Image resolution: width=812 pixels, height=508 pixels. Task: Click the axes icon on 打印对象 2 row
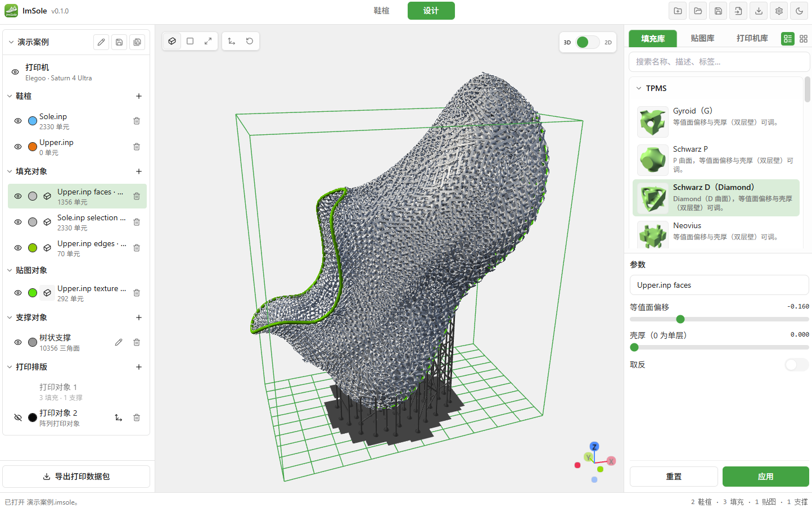click(119, 418)
